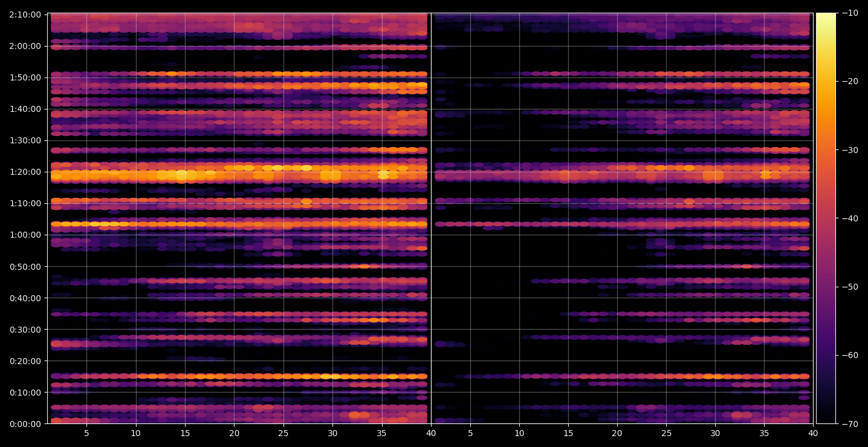868x447 pixels.
Task: Click the −70 colorbar tick label
Action: 850,423
